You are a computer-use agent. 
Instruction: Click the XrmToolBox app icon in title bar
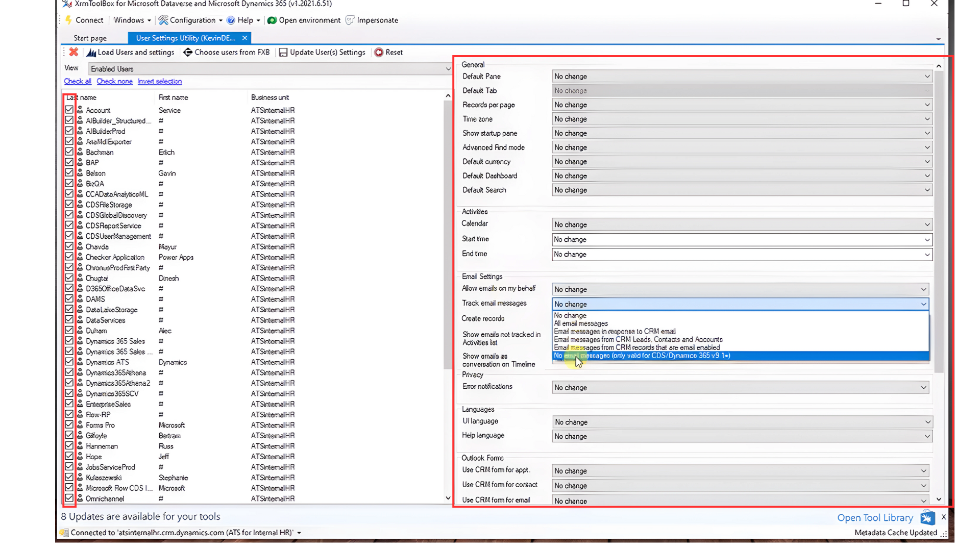67,4
